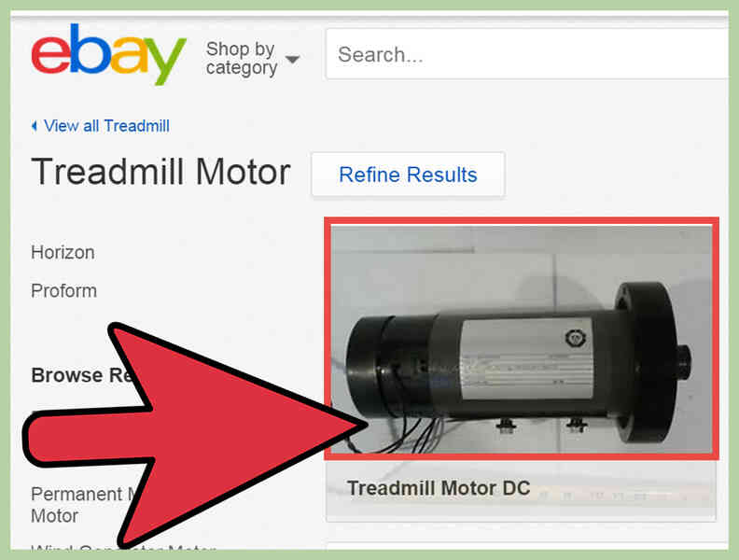Open the View all Treadmill link
This screenshot has width=739, height=560.
coord(106,126)
